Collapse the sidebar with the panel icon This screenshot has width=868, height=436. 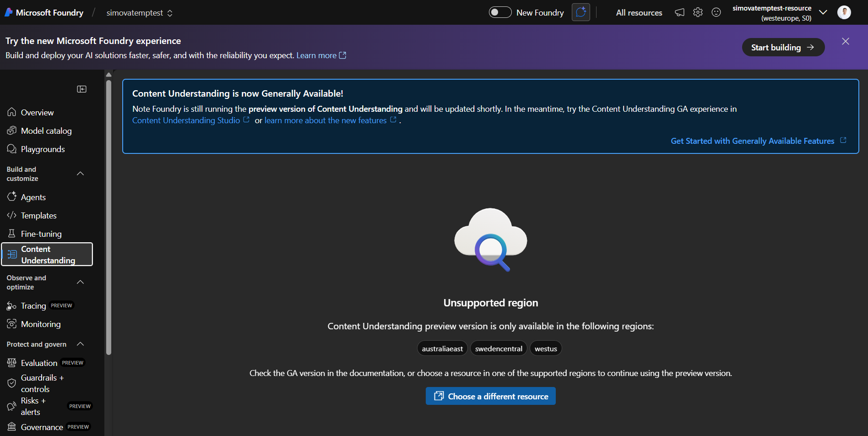[82, 89]
